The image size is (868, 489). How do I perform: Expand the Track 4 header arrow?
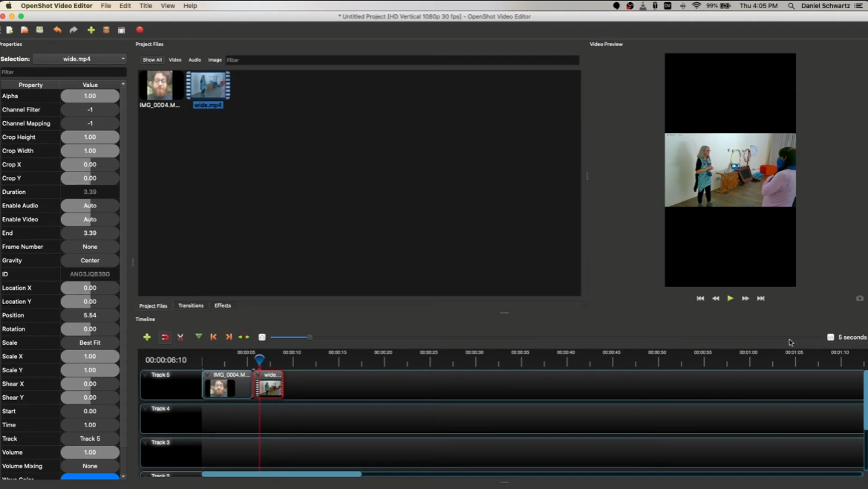(145, 409)
